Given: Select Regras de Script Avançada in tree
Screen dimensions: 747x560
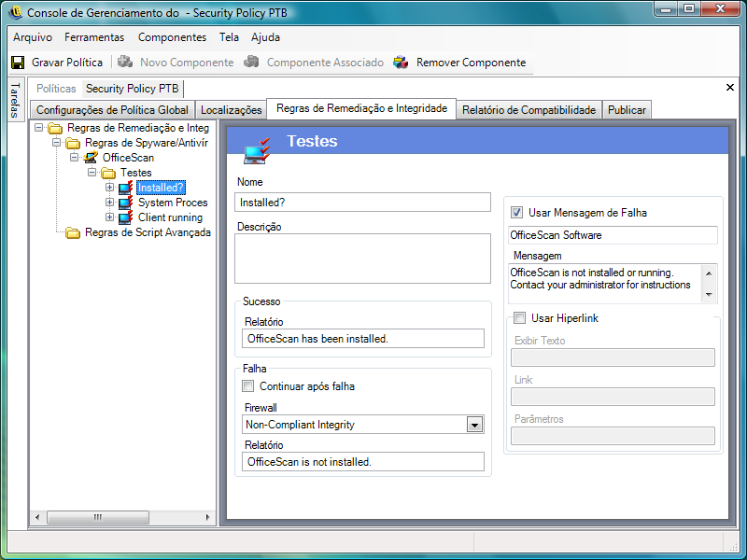Looking at the screenshot, I should [x=148, y=232].
